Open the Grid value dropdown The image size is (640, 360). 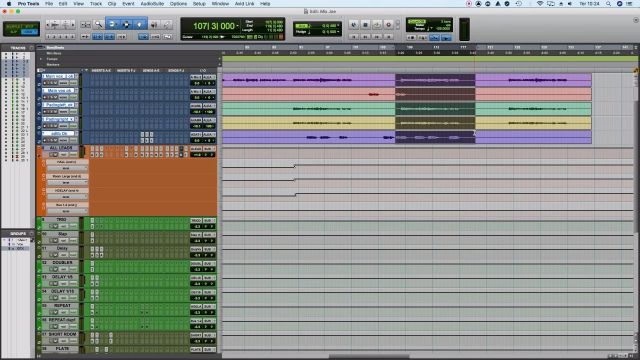tap(338, 26)
